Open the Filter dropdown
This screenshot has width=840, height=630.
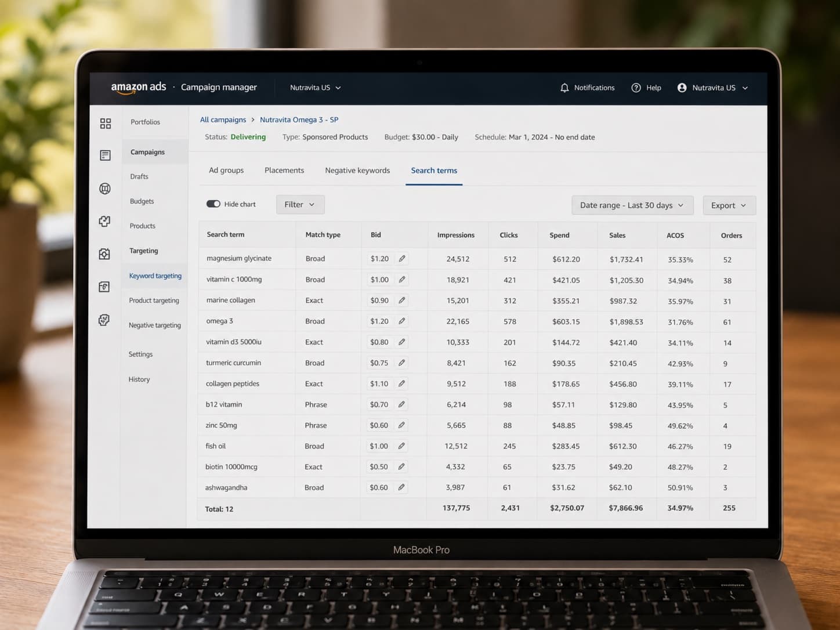[x=300, y=205]
